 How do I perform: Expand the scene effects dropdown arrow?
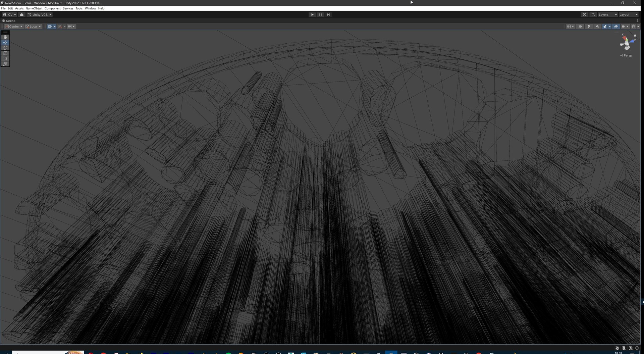(609, 27)
